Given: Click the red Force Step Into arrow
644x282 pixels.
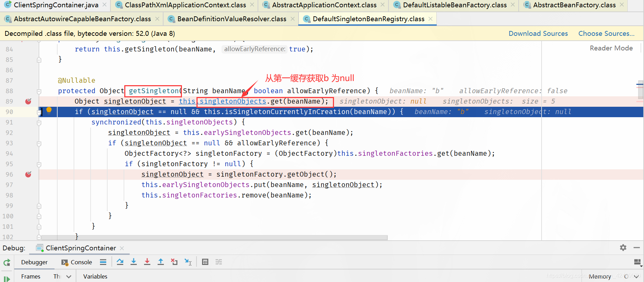Looking at the screenshot, I should point(147,262).
